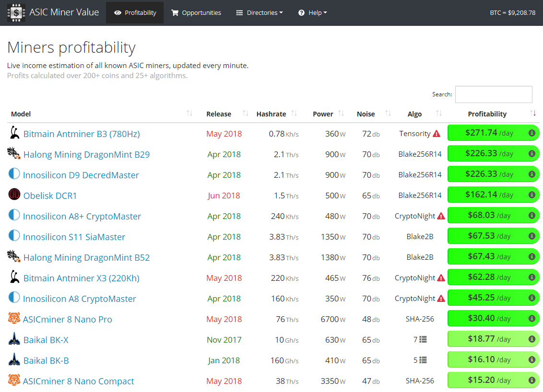The width and height of the screenshot is (543, 392).
Task: Click info icon for DragonMint B29 profit
Action: click(x=532, y=154)
